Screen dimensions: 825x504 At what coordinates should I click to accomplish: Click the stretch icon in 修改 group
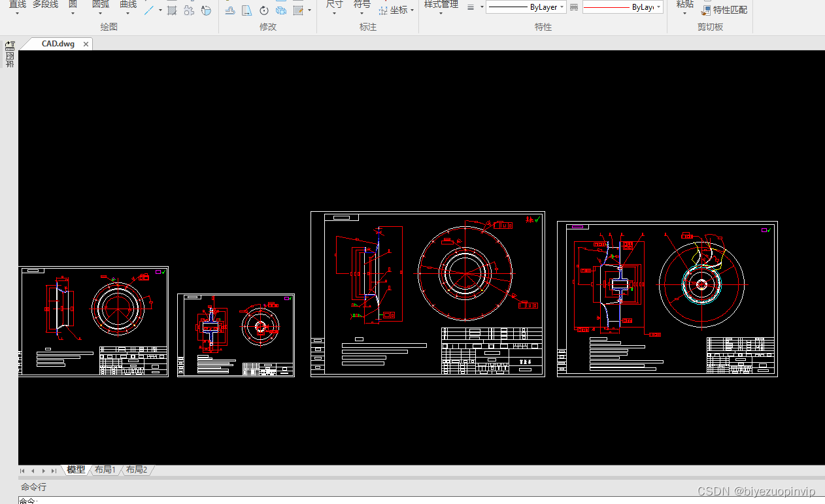pyautogui.click(x=246, y=10)
